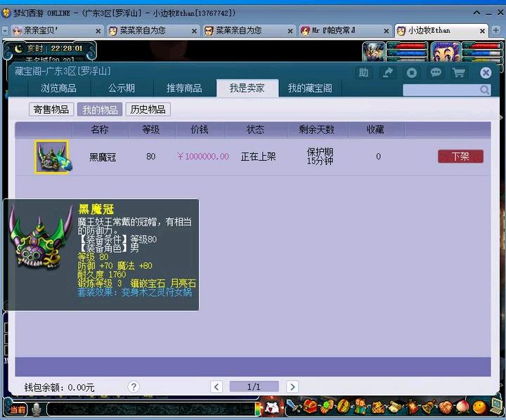Close the 亲亲宝贝' window tab
Image resolution: width=506 pixels, height=420 pixels.
coord(98,31)
